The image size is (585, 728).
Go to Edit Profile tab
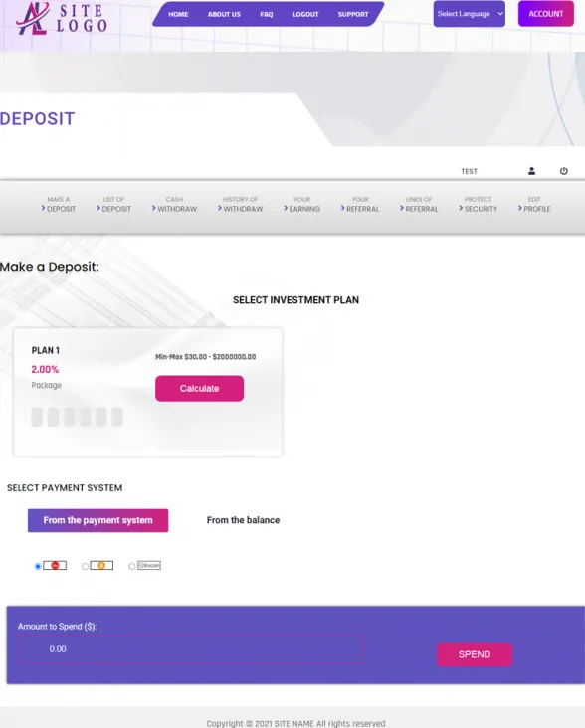534,204
